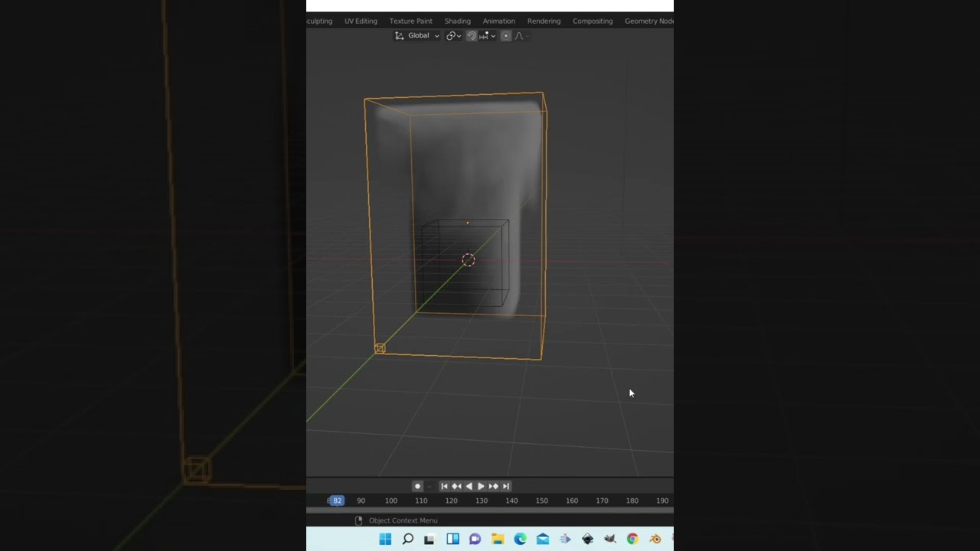Open the proportional editing falloff dropdown
This screenshot has height=551, width=980.
click(x=521, y=36)
